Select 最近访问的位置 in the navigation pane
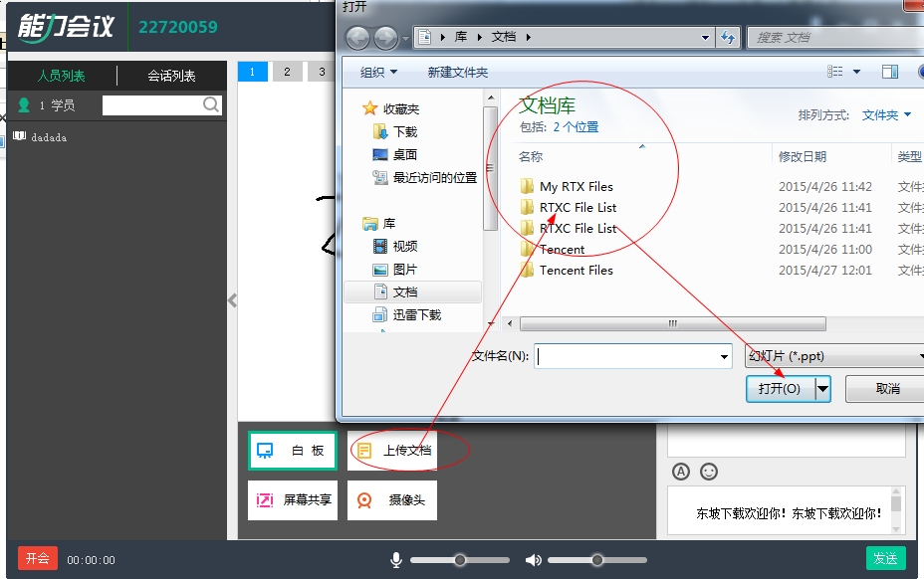The image size is (924, 579). [x=425, y=177]
